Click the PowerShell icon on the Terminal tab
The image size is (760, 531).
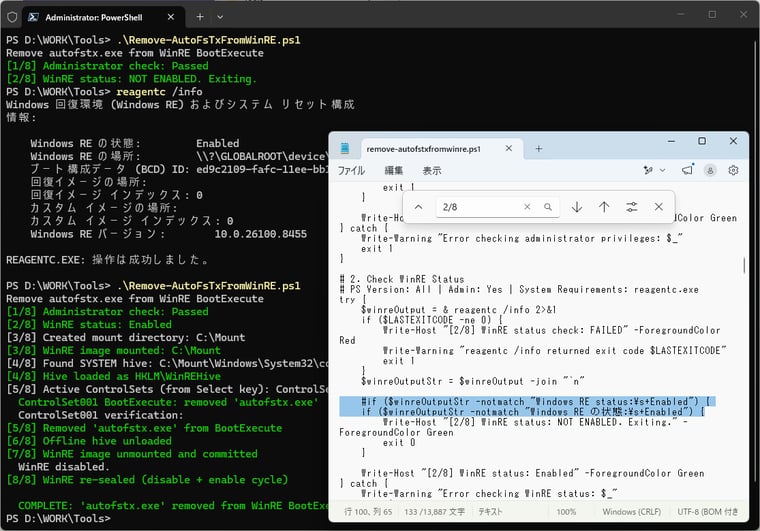(33, 17)
